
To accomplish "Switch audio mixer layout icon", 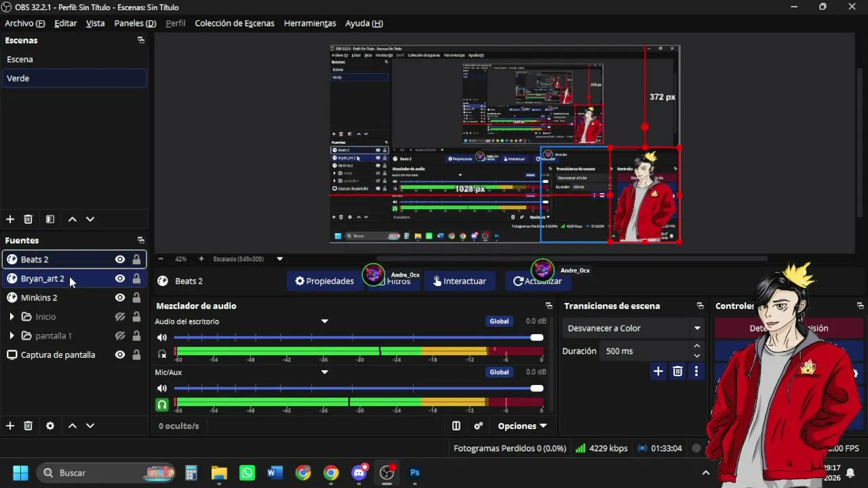I will tap(456, 426).
